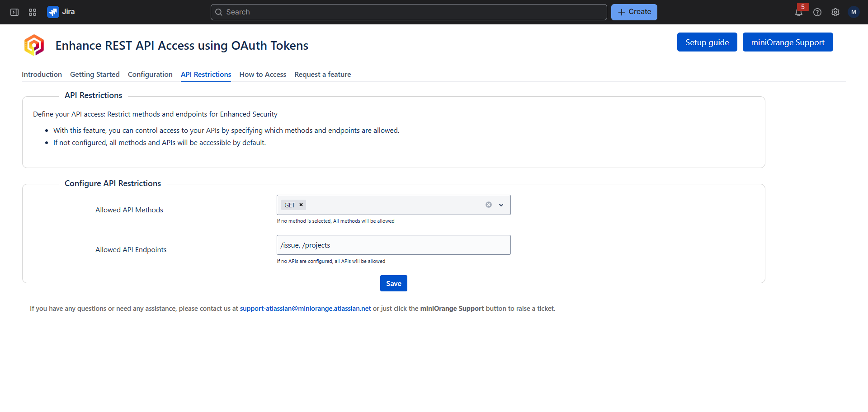Switch to the Getting Started tab
Viewport: 868px width, 412px height.
pyautogui.click(x=95, y=74)
